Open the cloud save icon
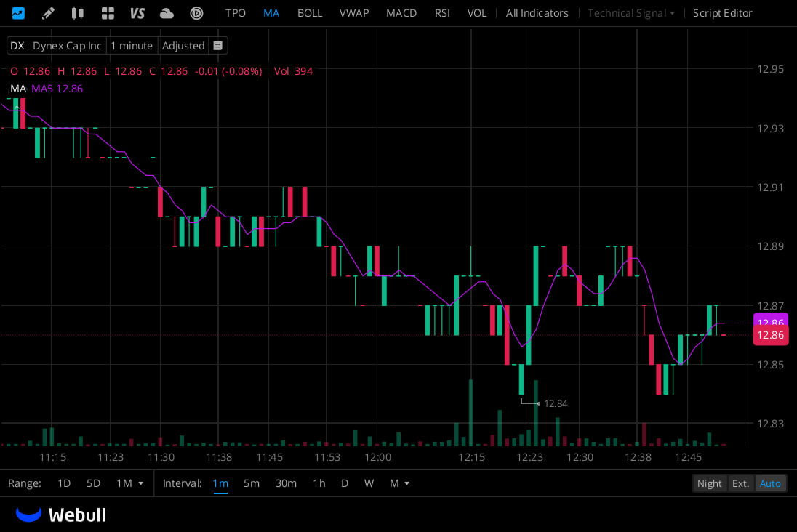The image size is (797, 532). pyautogui.click(x=167, y=13)
